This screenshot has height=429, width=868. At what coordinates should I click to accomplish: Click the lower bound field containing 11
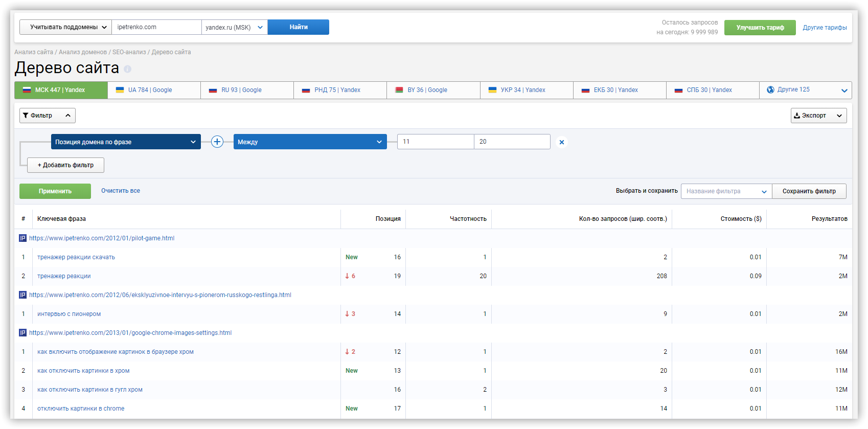tap(436, 142)
